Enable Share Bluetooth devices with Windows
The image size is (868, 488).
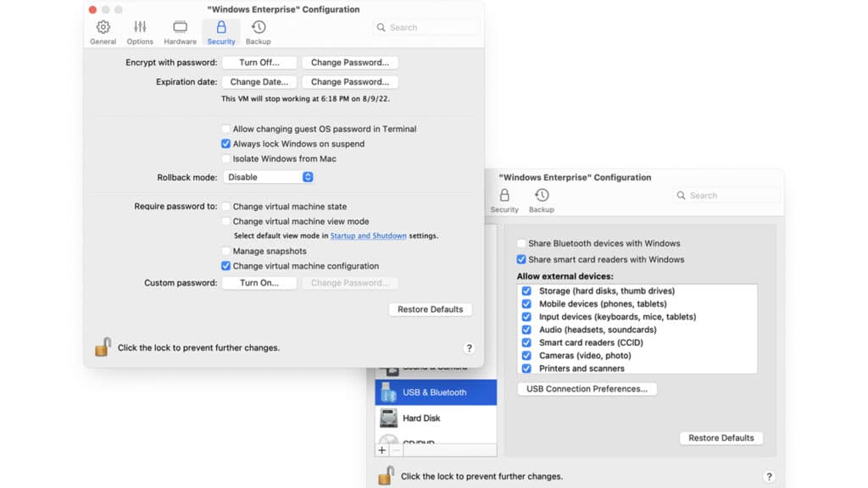(x=521, y=243)
